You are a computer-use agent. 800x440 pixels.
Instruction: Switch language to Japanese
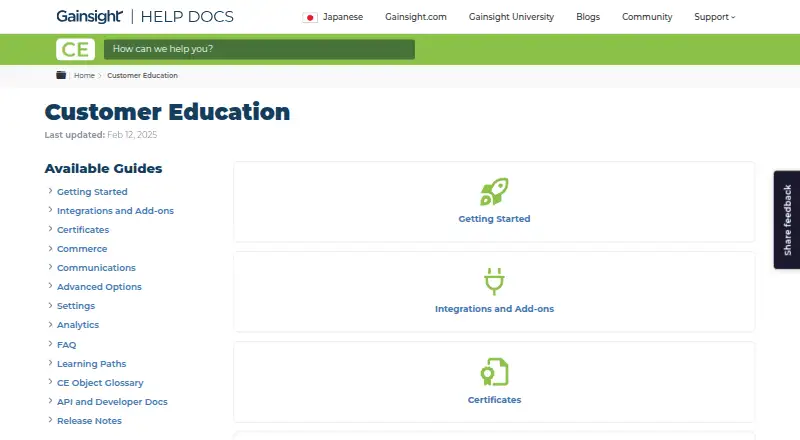coord(343,17)
